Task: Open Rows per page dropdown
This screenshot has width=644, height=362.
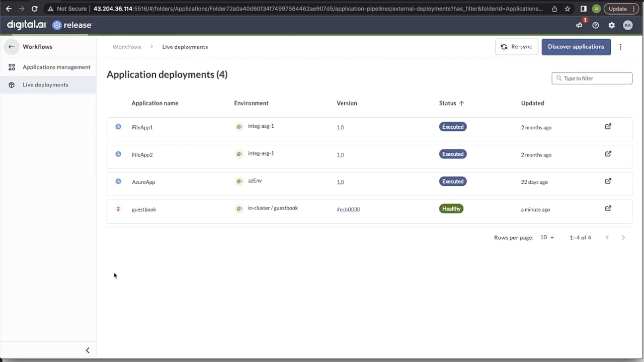Action: click(547, 237)
